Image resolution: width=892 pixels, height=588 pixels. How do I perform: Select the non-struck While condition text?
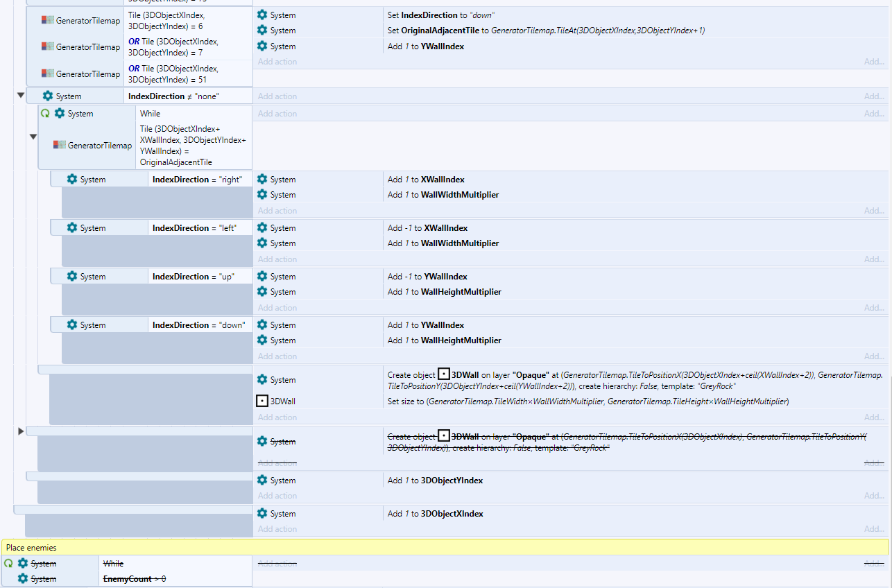click(x=150, y=113)
